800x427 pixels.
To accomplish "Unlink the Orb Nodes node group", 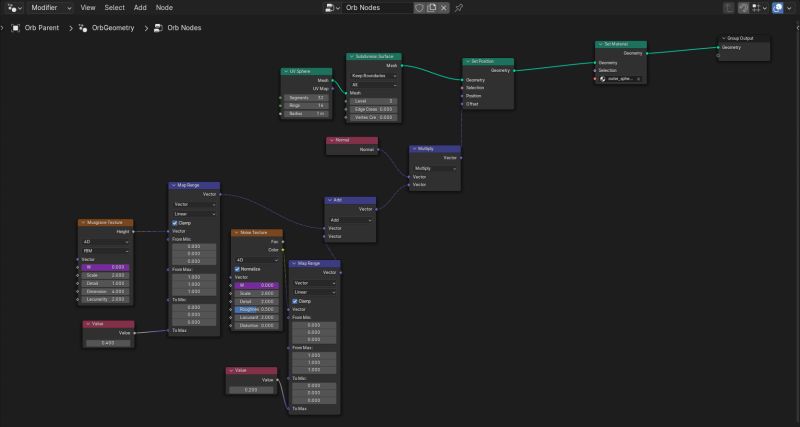I will [444, 8].
